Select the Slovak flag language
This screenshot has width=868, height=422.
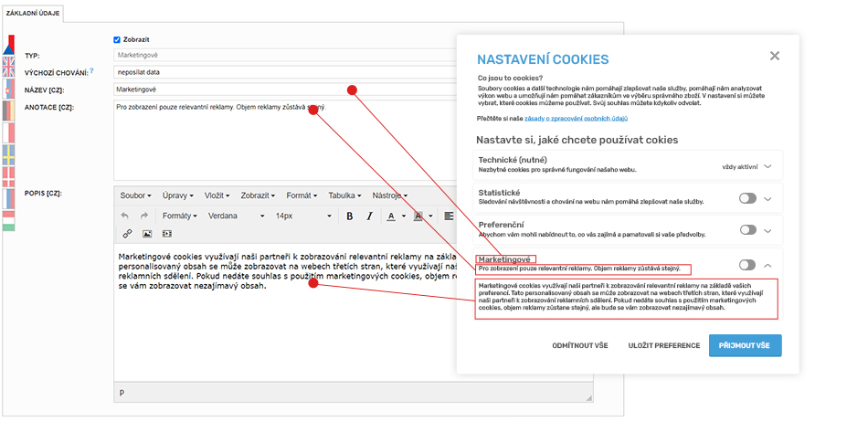click(x=8, y=89)
